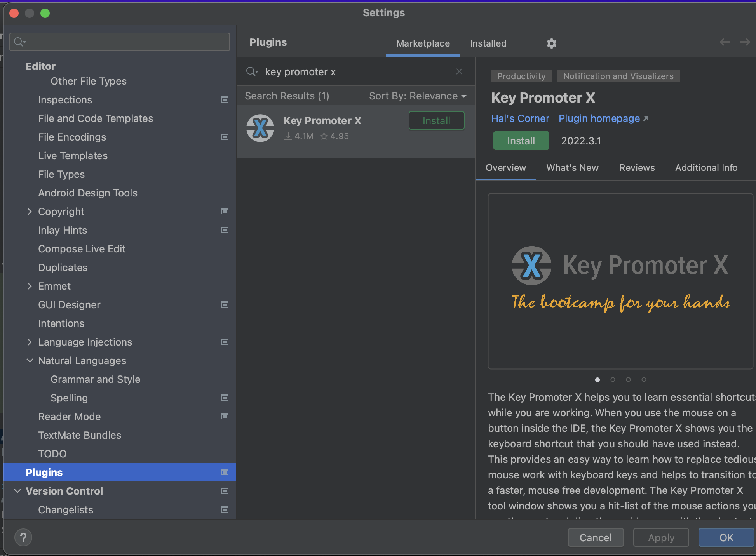
Task: Focus the settings search field
Action: click(124, 42)
